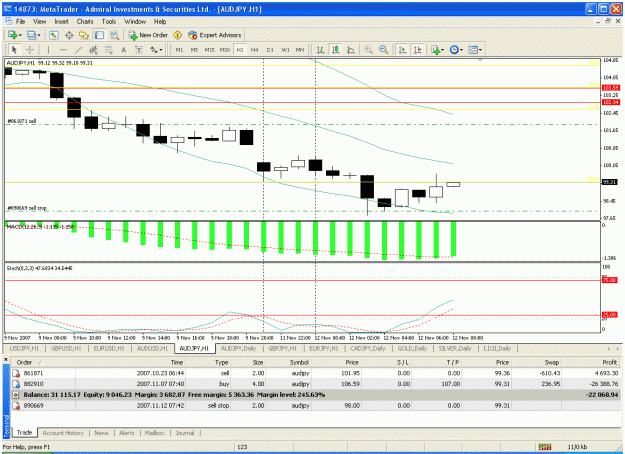This screenshot has height=454, width=625.
Task: Click the Zoom In magnifier icon
Action: [x=368, y=50]
